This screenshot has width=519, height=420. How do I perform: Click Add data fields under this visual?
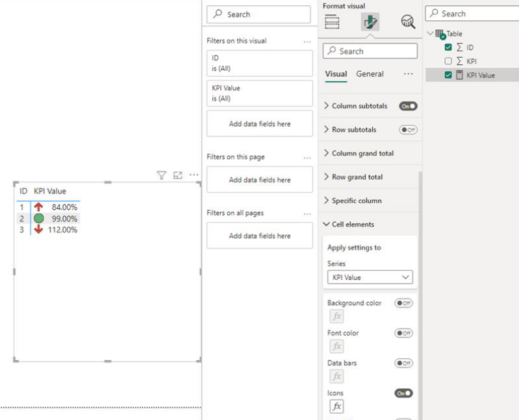[x=260, y=124]
